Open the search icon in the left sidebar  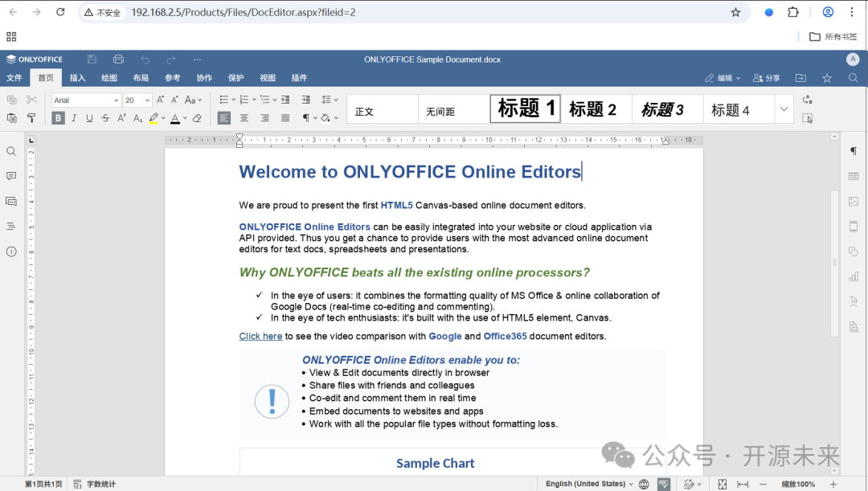(x=11, y=150)
